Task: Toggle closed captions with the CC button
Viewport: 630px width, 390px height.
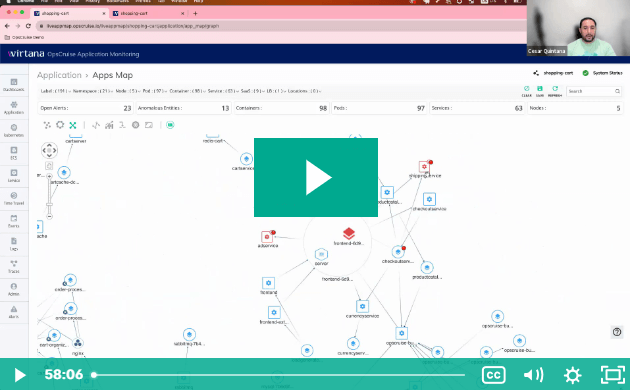Action: (x=493, y=375)
